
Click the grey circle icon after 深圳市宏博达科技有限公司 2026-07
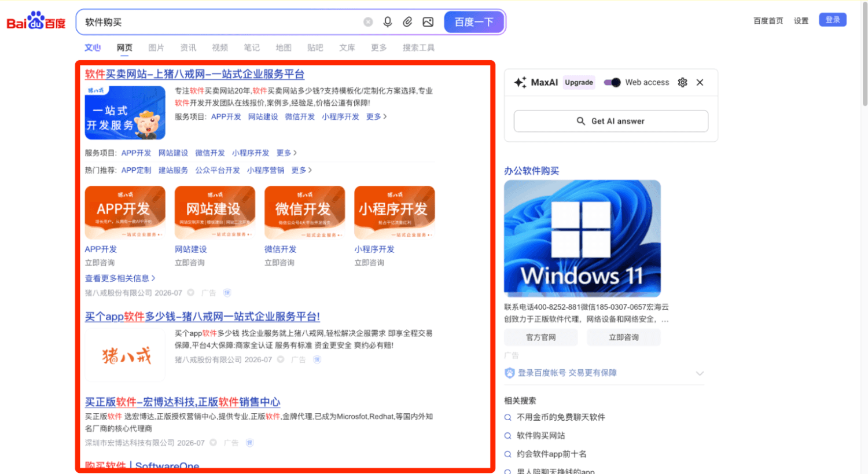[x=214, y=443]
